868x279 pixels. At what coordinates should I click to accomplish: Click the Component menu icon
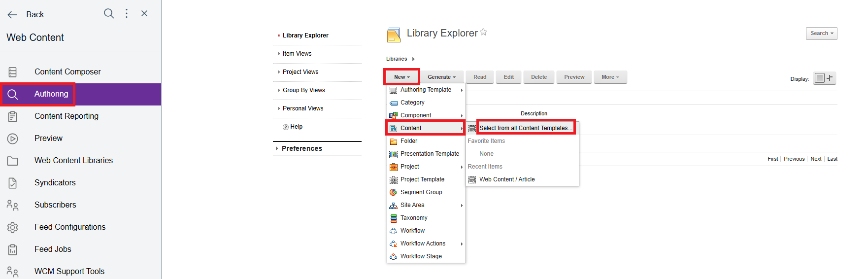click(x=393, y=116)
